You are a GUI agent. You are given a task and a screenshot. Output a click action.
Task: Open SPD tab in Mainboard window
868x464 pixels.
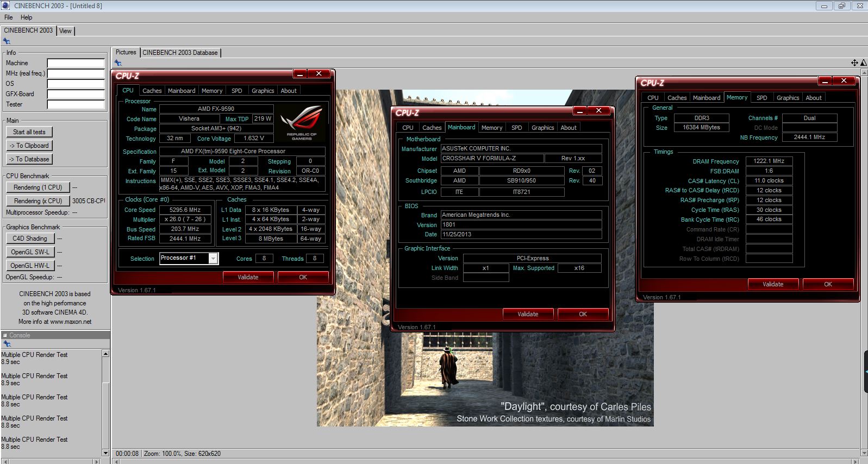pos(517,128)
